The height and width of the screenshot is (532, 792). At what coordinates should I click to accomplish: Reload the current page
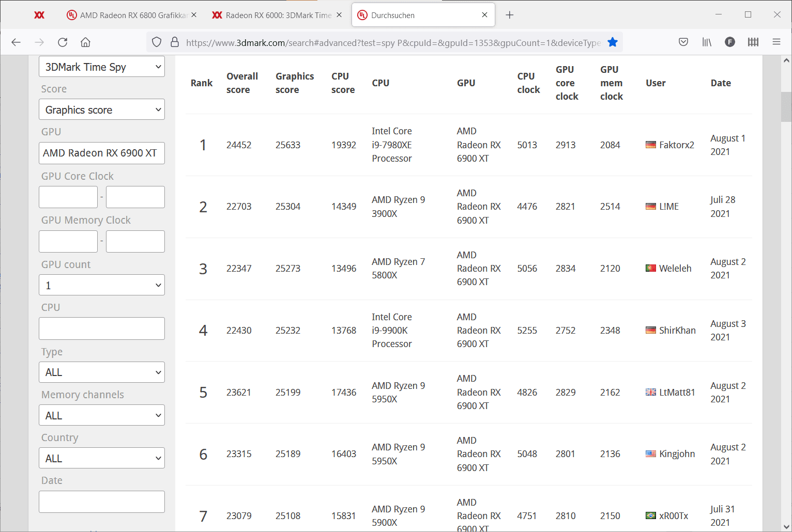(63, 42)
